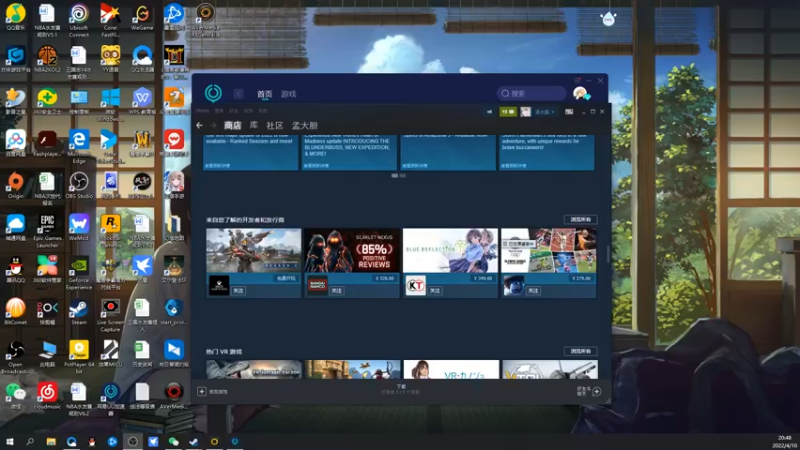Viewport: 800px width, 450px height.
Task: Open YY语音 desktop icon
Action: [x=110, y=59]
